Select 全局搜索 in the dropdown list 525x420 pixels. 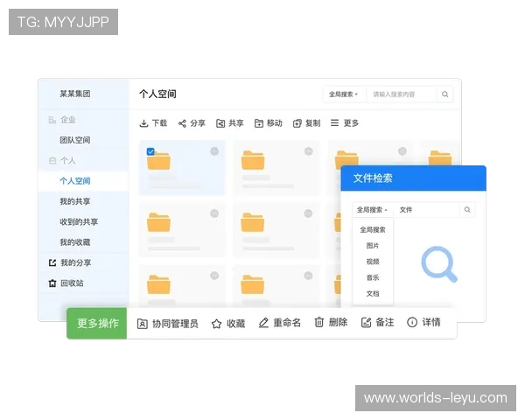pos(373,230)
